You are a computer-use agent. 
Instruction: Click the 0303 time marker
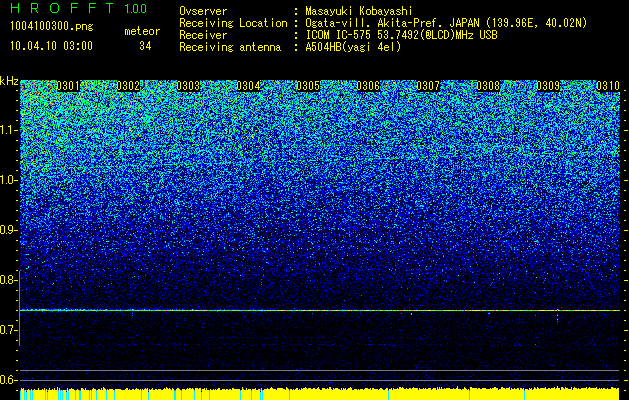(x=188, y=86)
